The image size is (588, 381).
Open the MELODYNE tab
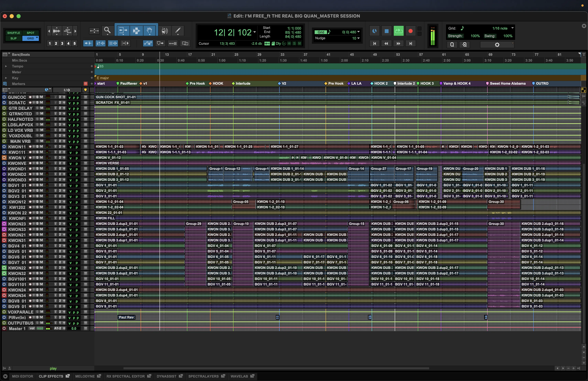click(85, 376)
